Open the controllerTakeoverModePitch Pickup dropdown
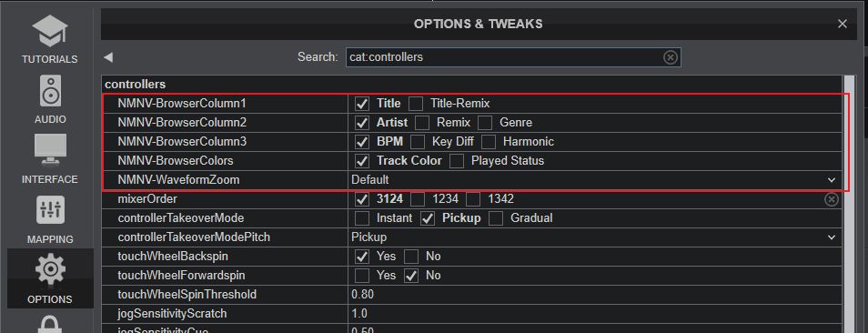 click(594, 237)
